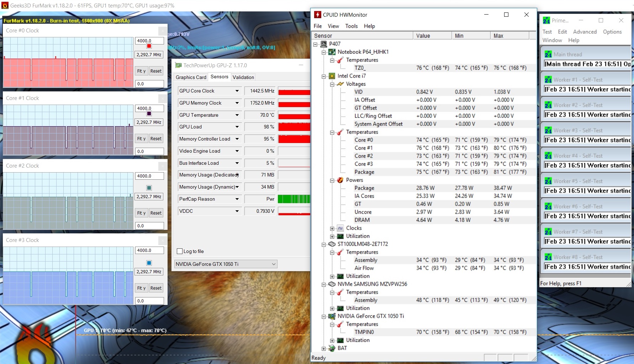Click the Utilization icon under Intel Core i7
This screenshot has height=364, width=634.
[x=340, y=236]
